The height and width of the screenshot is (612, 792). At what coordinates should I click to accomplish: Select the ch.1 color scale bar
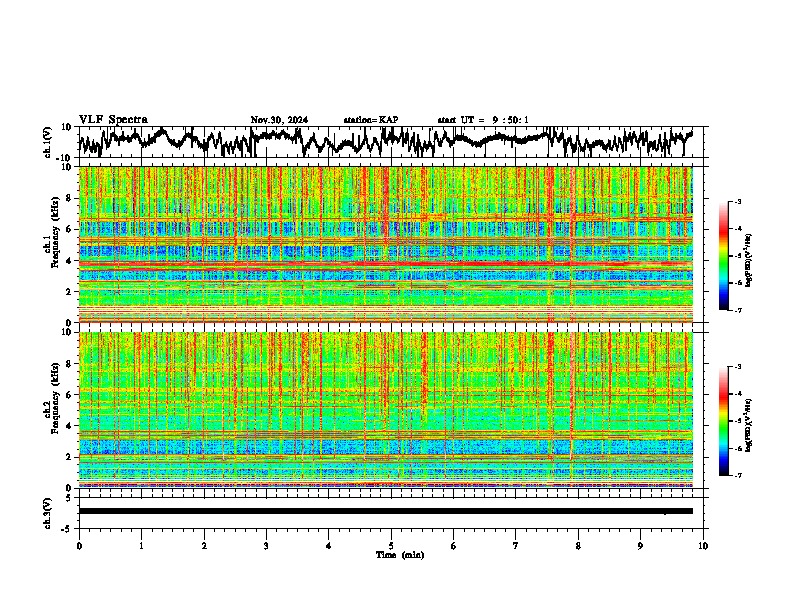(x=723, y=256)
